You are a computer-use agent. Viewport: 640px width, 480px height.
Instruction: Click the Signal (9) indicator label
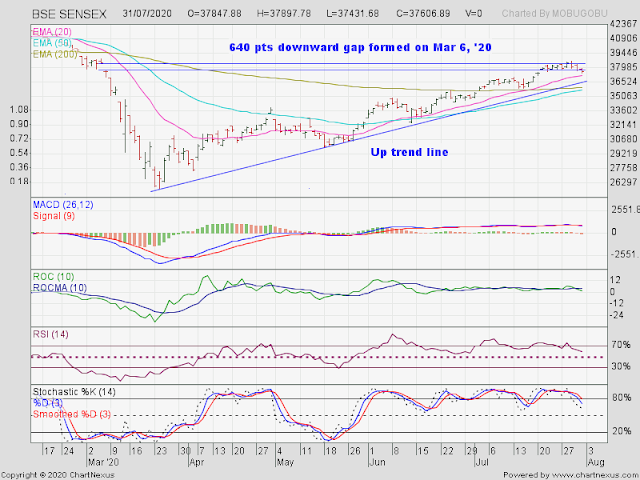point(54,216)
